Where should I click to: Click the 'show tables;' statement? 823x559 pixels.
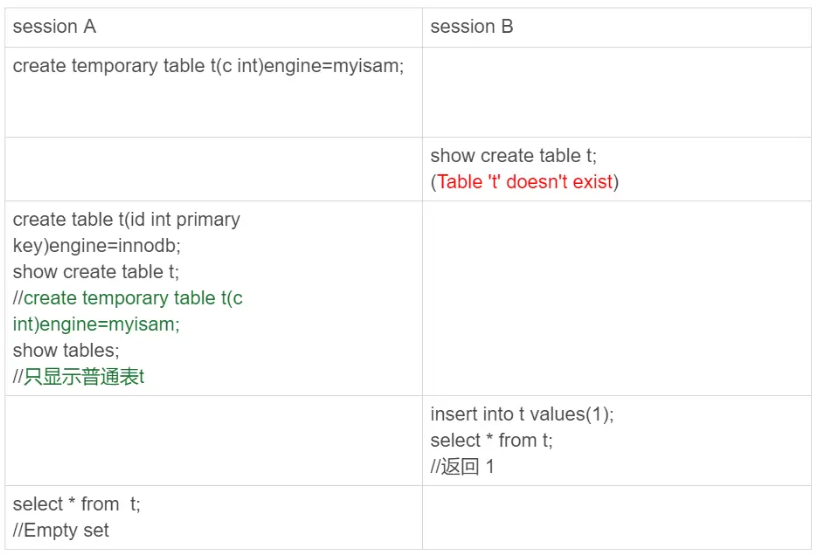click(x=66, y=351)
